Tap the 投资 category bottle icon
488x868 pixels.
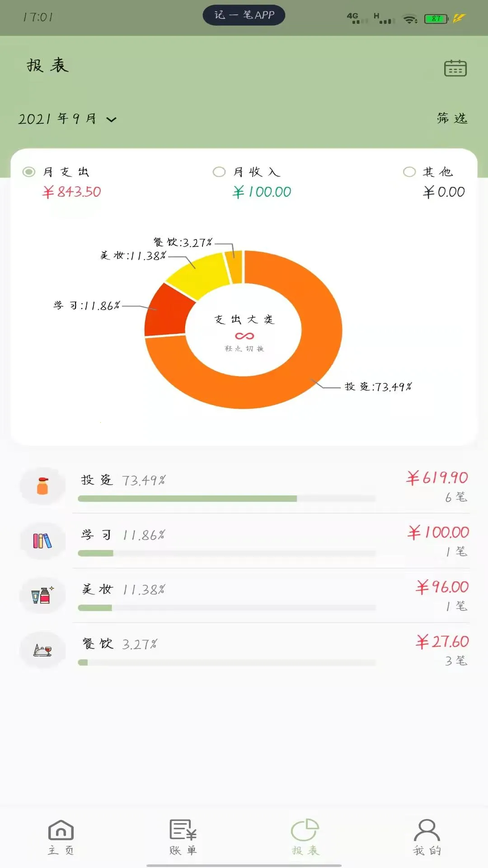(x=42, y=486)
